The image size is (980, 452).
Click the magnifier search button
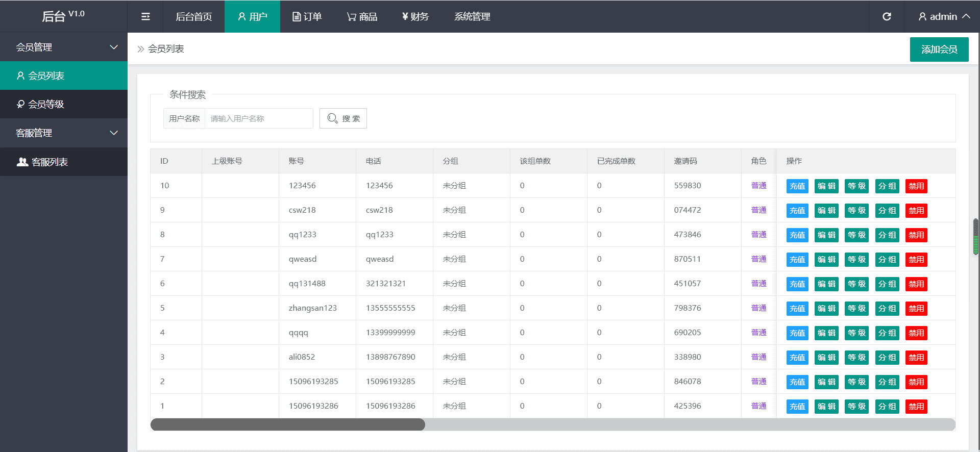click(x=343, y=118)
